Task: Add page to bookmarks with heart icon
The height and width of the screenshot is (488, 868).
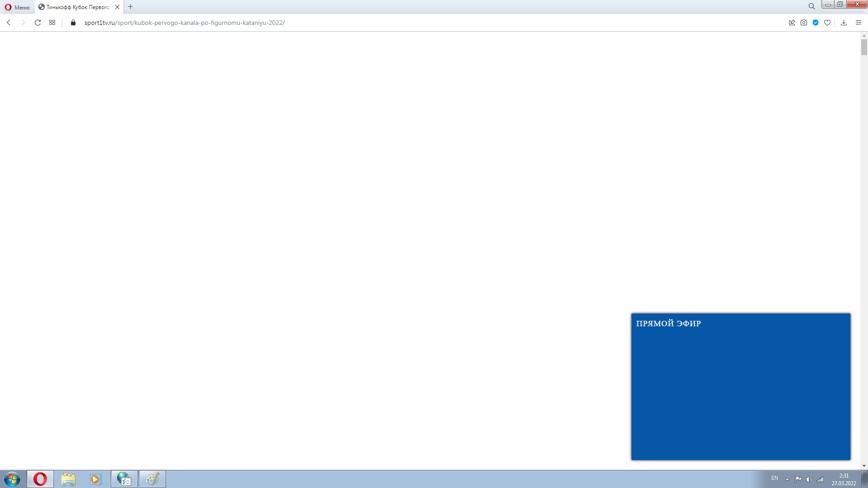Action: pyautogui.click(x=827, y=23)
